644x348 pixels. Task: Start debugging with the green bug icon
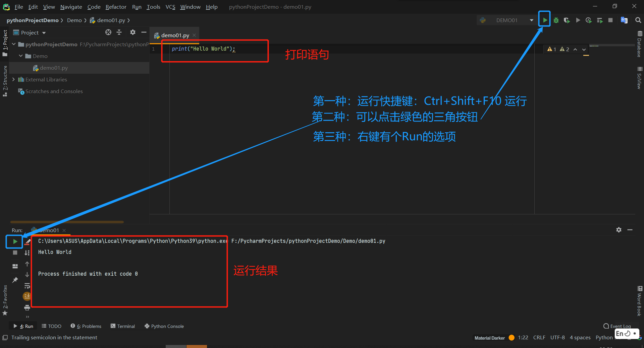[x=556, y=20]
